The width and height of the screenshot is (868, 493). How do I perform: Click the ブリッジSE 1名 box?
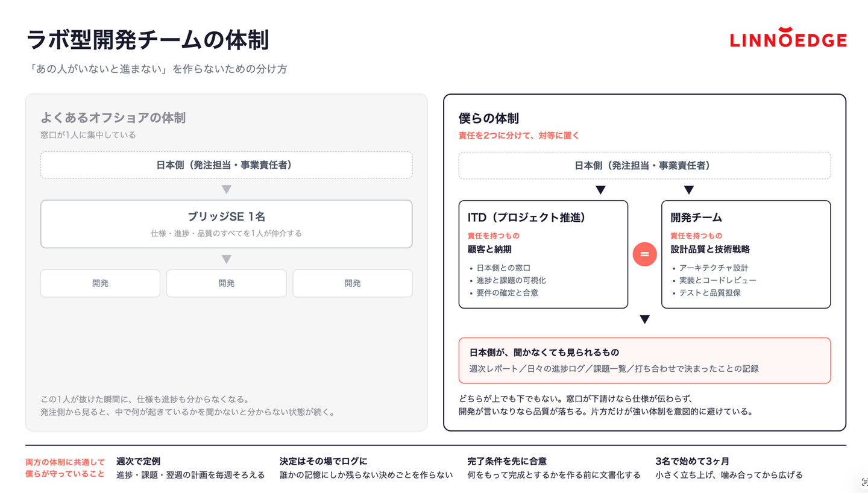coord(227,224)
